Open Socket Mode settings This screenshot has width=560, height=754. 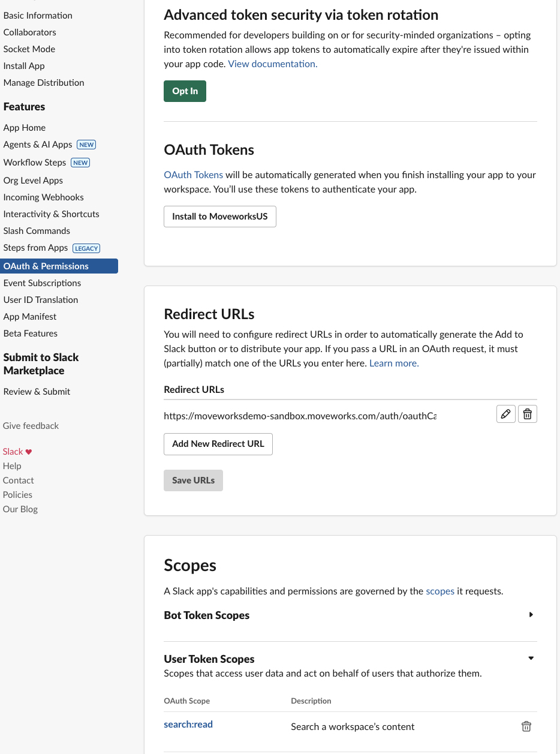click(x=29, y=49)
